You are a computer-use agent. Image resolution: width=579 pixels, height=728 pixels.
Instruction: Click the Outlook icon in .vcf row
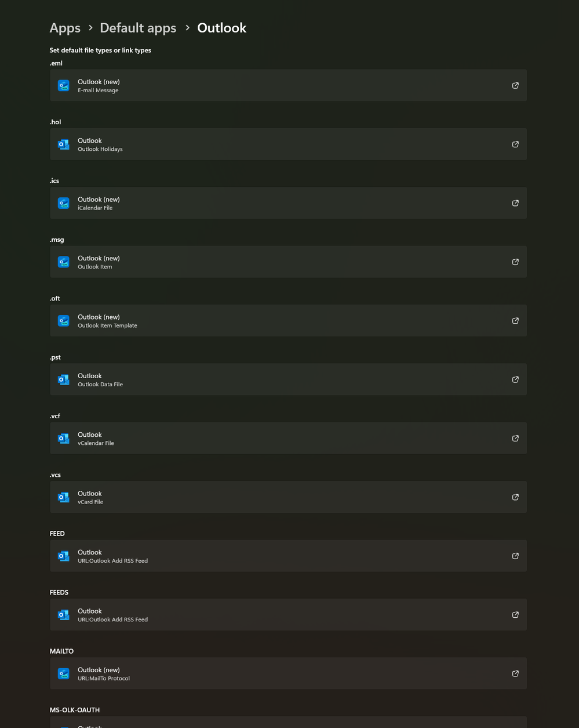tap(64, 439)
